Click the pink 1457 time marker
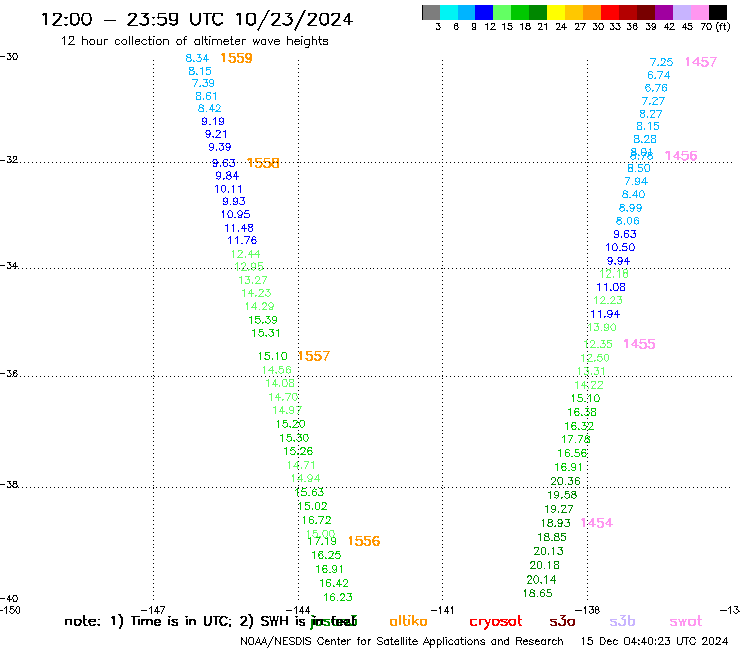The height and width of the screenshot is (650, 740). (x=701, y=62)
